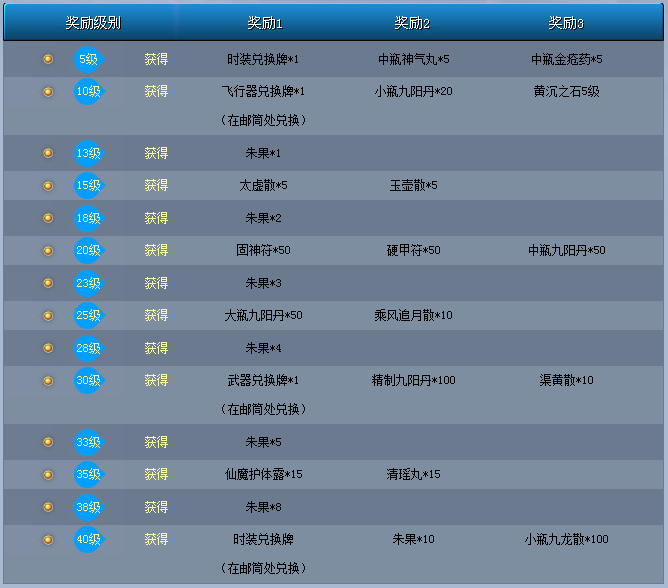This screenshot has width=668, height=588.
Task: Click the 精制九阳丹*100 reward
Action: [413, 380]
